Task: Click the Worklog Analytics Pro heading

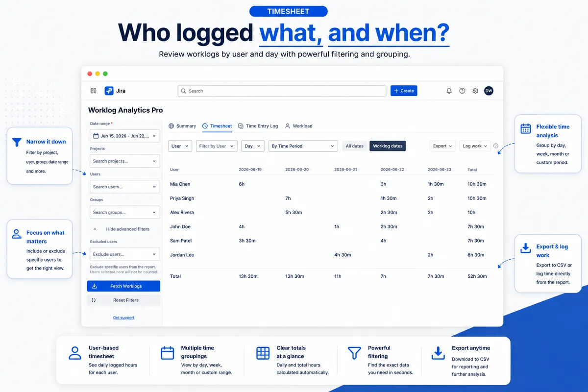Action: (125, 110)
